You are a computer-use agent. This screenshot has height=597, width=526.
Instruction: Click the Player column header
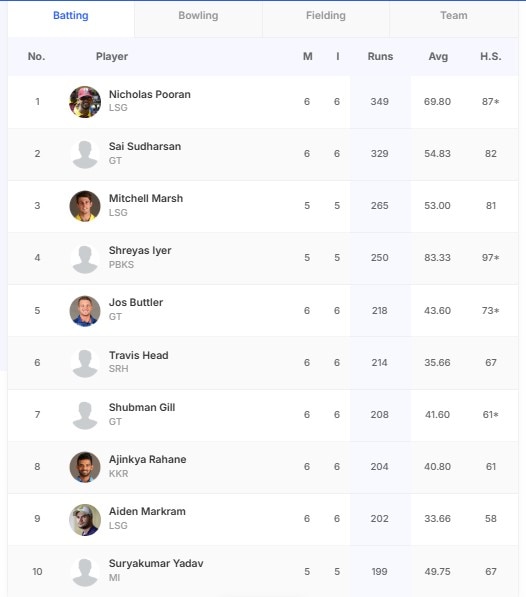coord(112,56)
